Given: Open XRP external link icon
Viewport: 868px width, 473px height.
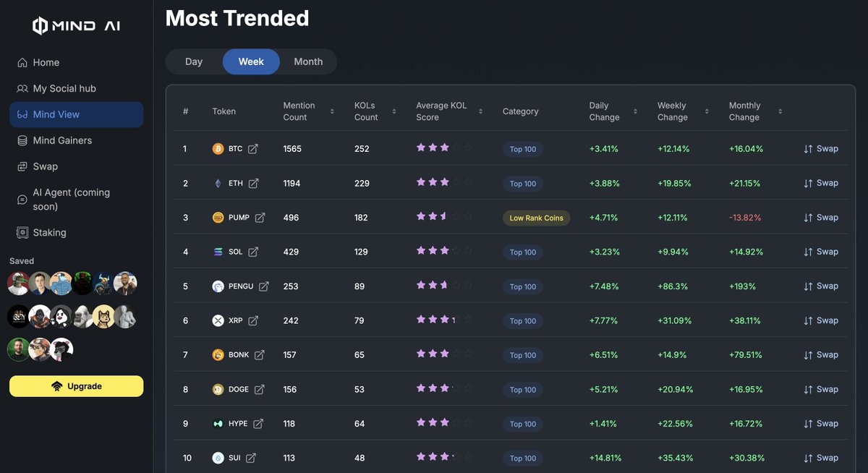Looking at the screenshot, I should [x=254, y=321].
